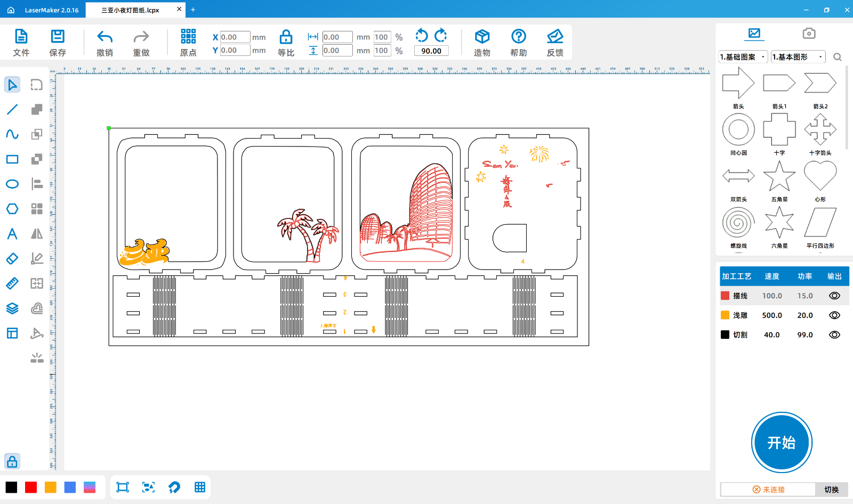Switch to the camera tab
The width and height of the screenshot is (853, 504).
809,34
